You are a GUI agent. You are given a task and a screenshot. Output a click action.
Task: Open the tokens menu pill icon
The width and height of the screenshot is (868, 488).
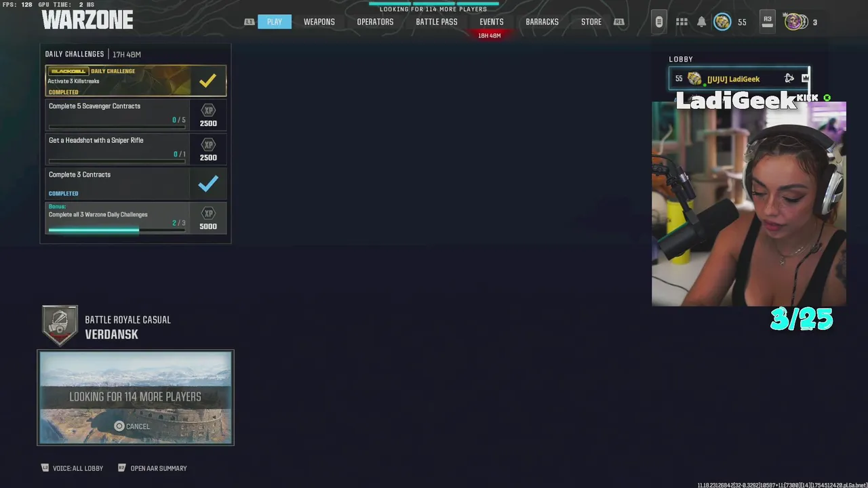coord(658,22)
